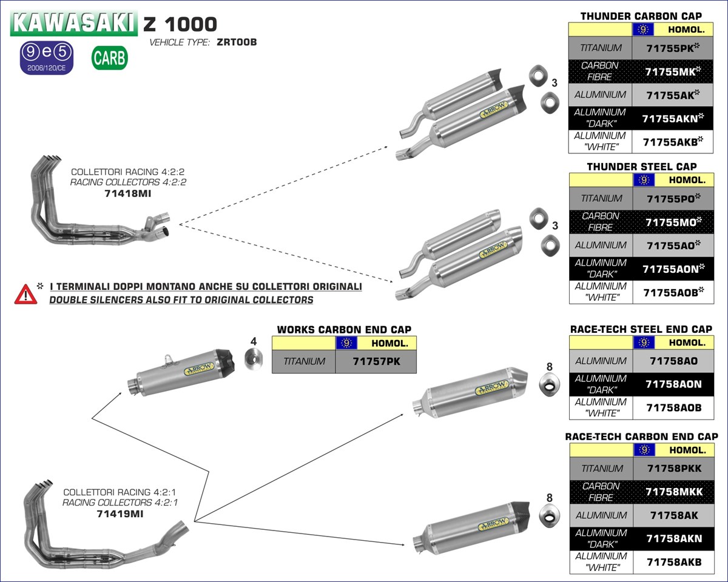Click the green Kawasaki logo

[74, 22]
